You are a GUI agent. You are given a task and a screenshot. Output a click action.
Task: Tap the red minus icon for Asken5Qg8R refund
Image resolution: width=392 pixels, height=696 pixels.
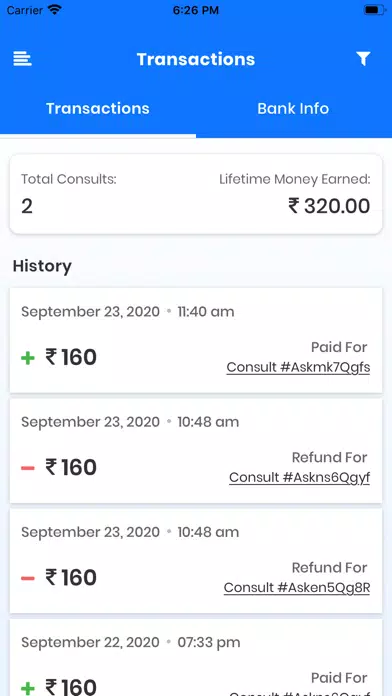coord(28,578)
